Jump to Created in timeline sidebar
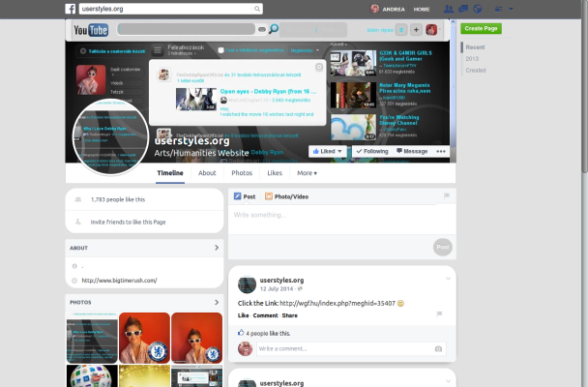This screenshot has width=588, height=387. click(x=476, y=70)
